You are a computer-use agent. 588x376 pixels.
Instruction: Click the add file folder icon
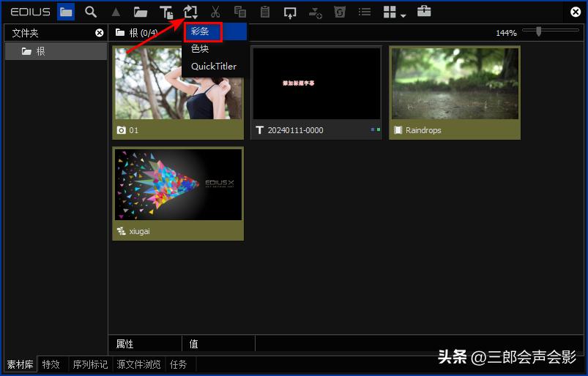(141, 12)
